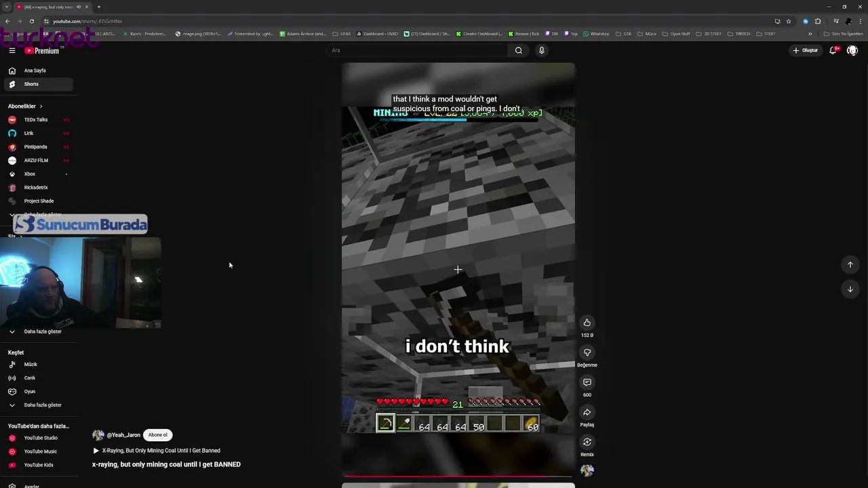The height and width of the screenshot is (488, 868).
Task: Open Müzik in Keşfet section
Action: (x=38, y=365)
